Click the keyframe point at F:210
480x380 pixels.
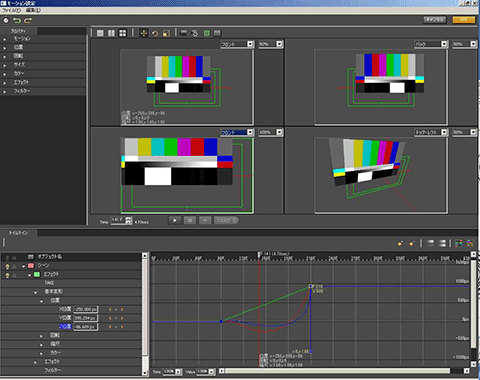311,286
